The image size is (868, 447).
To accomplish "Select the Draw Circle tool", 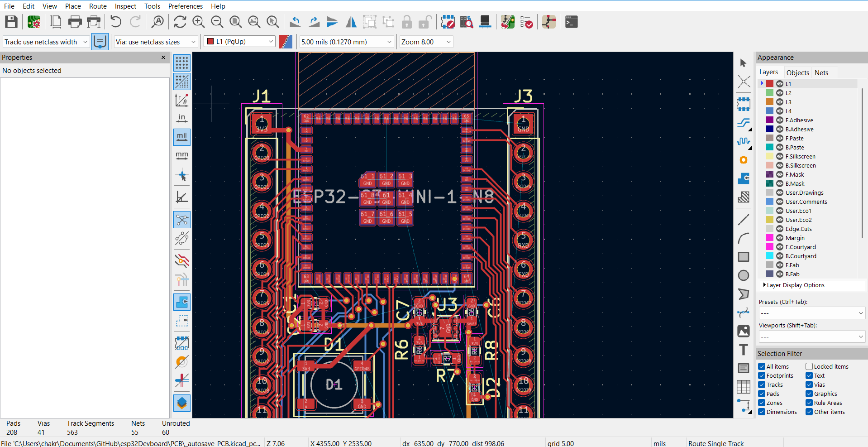I will pyautogui.click(x=743, y=275).
